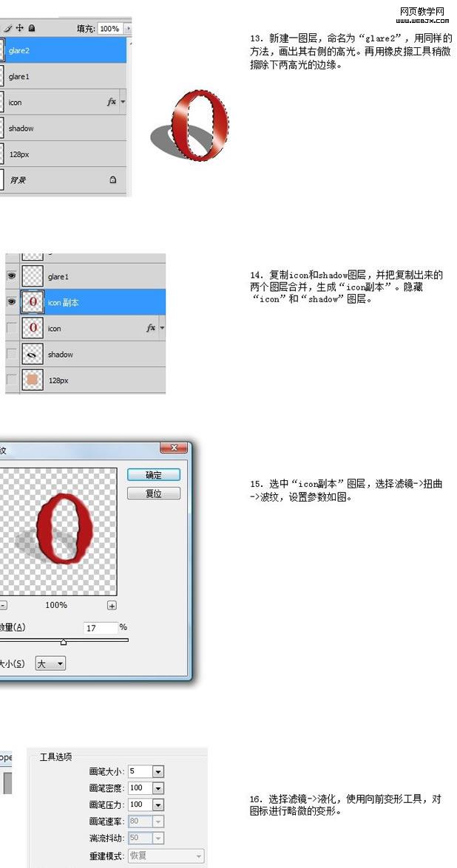
Task: Open the 大小(S) size dropdown showing 大
Action: point(50,663)
